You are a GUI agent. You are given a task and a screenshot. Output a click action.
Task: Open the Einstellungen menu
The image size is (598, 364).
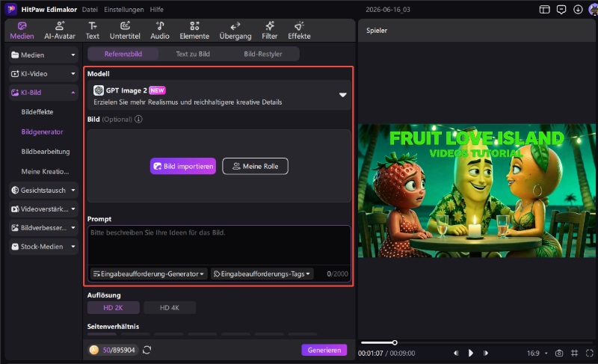coord(124,10)
